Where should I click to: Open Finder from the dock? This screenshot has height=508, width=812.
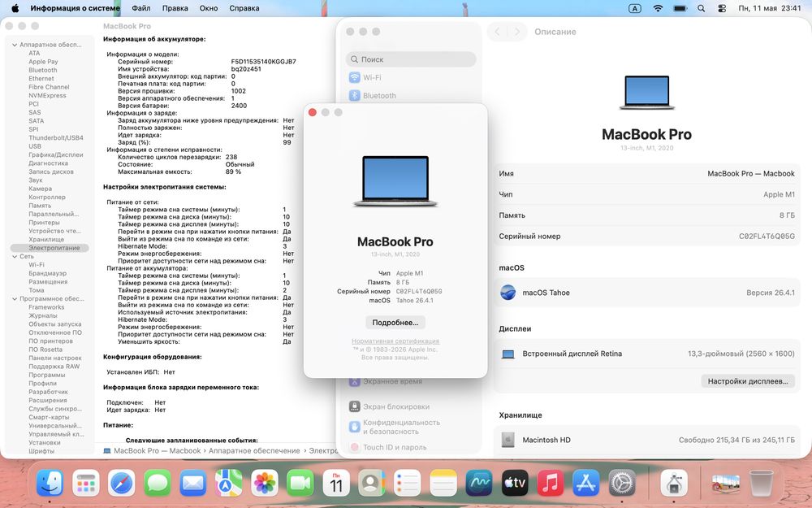tap(50, 483)
